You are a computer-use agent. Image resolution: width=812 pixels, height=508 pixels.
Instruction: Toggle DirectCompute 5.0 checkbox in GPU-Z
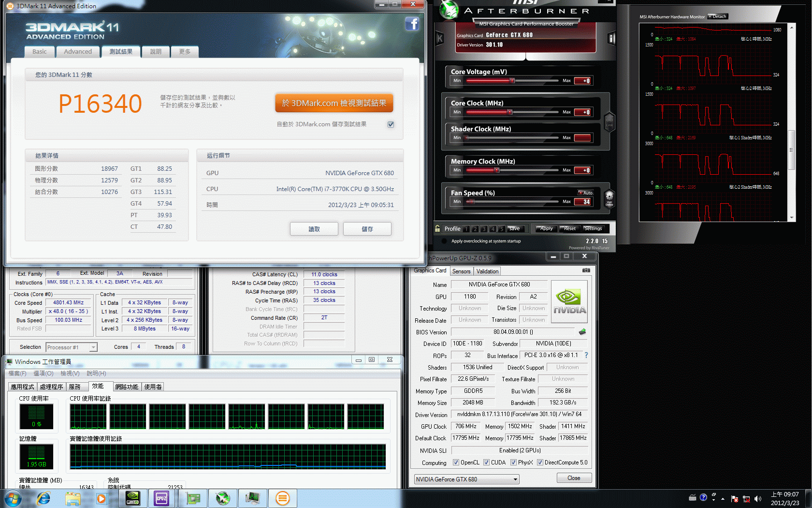[540, 463]
